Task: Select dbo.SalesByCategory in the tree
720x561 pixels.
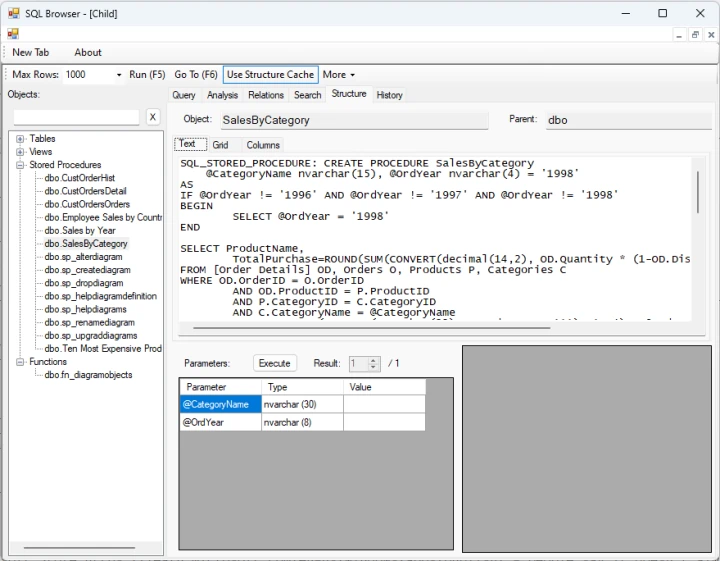Action: [86, 244]
